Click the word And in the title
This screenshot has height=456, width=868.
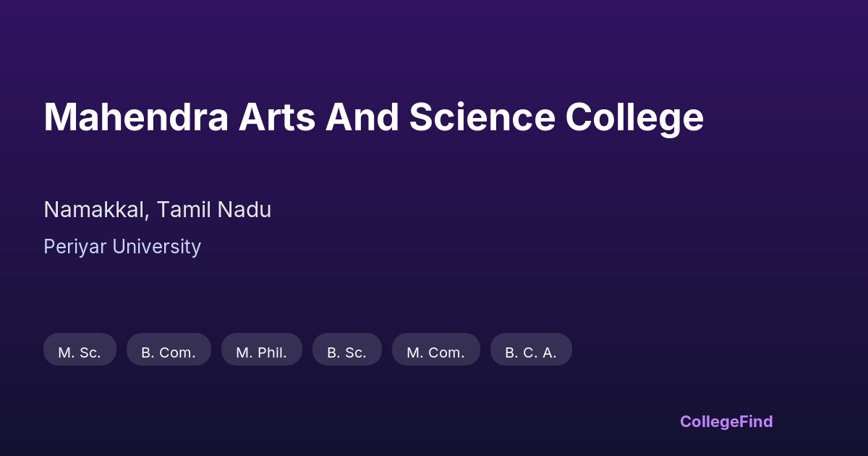tap(362, 117)
